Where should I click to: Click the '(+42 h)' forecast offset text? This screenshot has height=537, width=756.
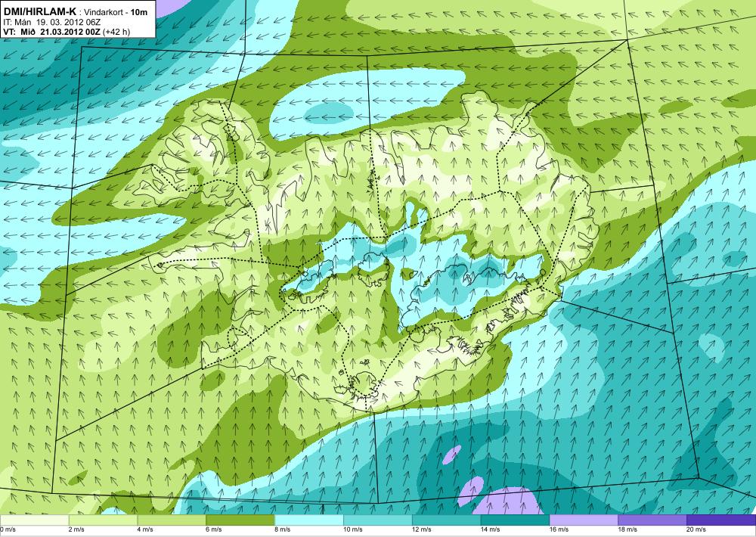tap(116, 32)
